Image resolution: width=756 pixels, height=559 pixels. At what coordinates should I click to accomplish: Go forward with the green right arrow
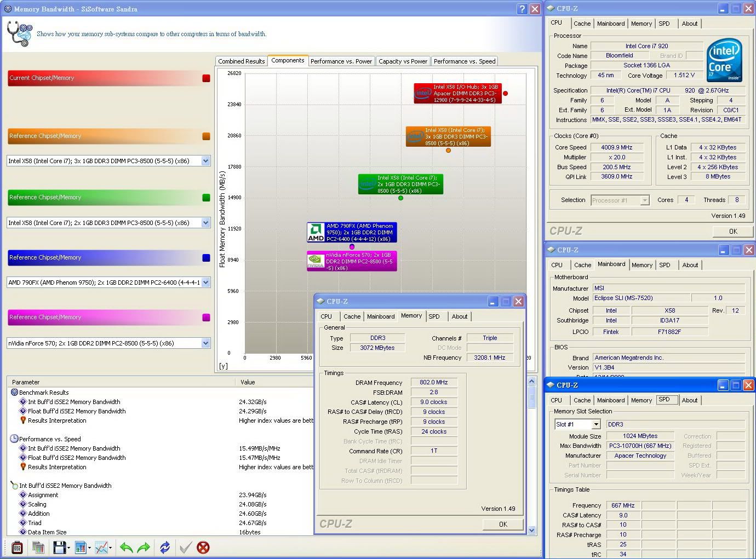144,547
